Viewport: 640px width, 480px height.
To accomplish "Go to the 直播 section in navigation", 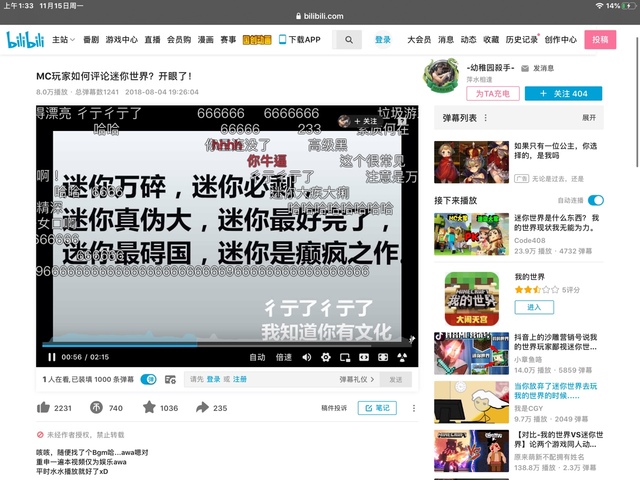I will click(152, 40).
